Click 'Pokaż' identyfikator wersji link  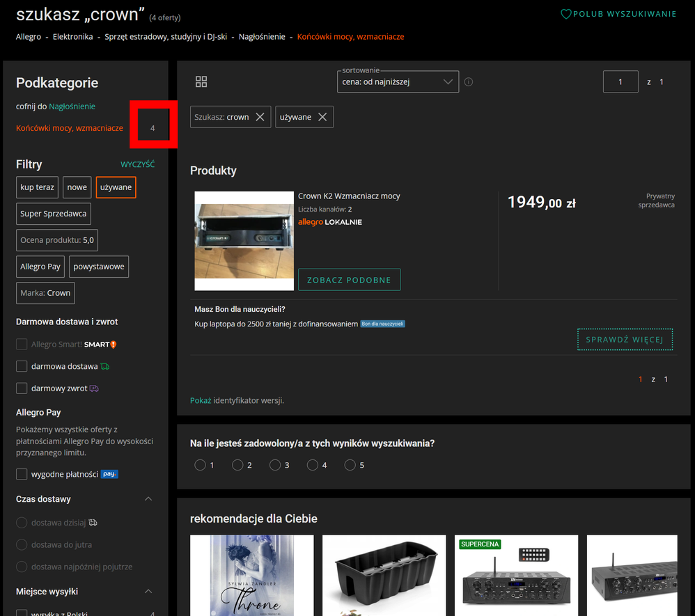(201, 401)
